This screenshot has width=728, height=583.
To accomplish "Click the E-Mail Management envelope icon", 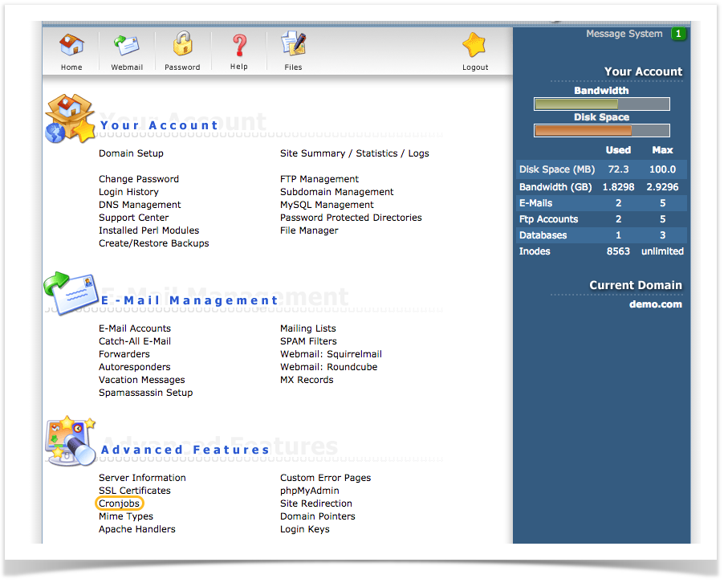I will click(x=71, y=294).
